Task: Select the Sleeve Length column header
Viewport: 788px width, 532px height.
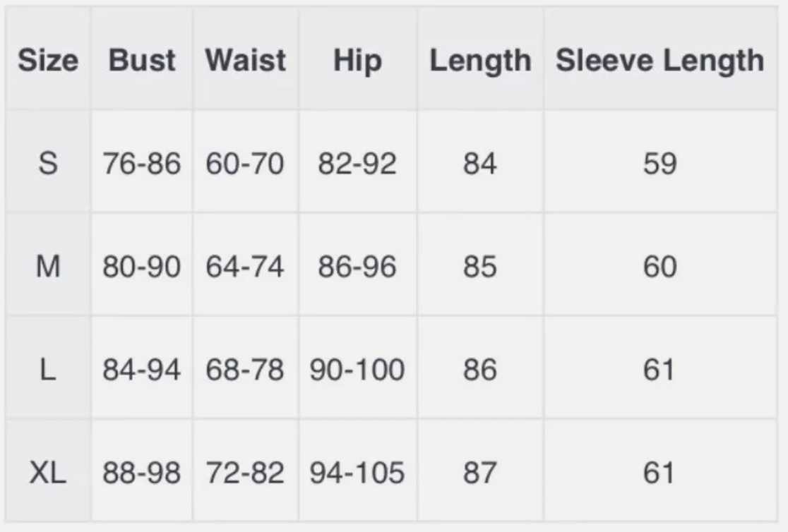Action: [660, 61]
